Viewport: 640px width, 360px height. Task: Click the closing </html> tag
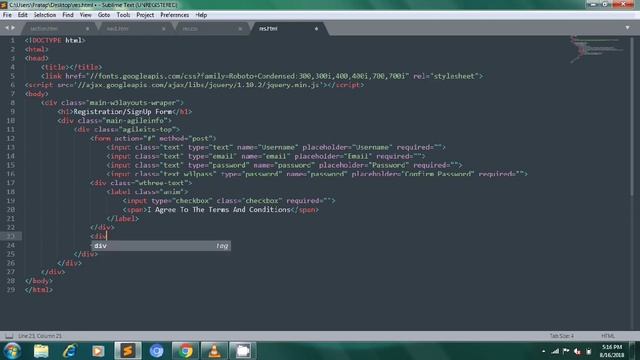point(38,290)
